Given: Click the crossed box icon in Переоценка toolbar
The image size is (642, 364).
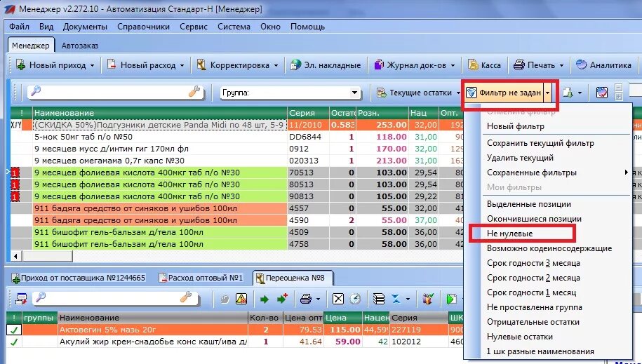Looking at the screenshot, I should pyautogui.click(x=337, y=299).
